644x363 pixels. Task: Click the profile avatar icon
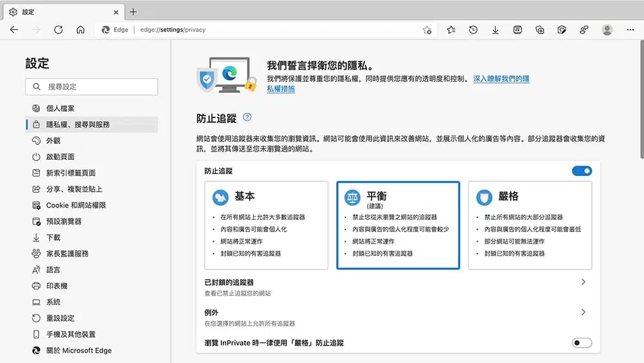(607, 30)
